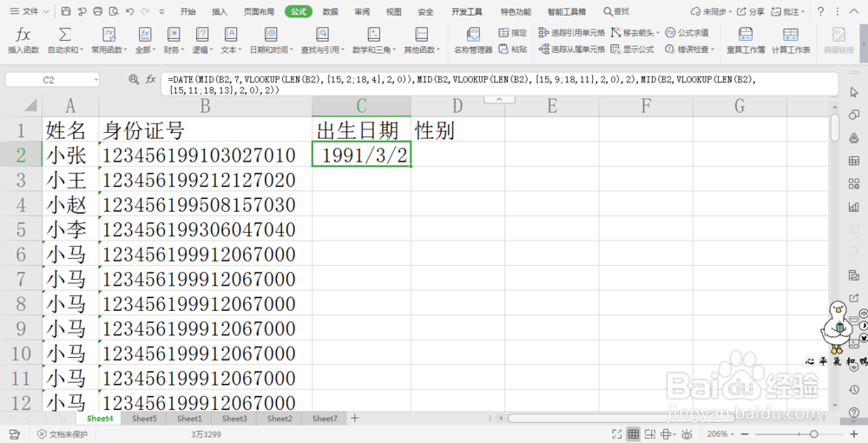Click the Print icon in quick access toolbar
This screenshot has height=443, width=868.
pos(98,11)
